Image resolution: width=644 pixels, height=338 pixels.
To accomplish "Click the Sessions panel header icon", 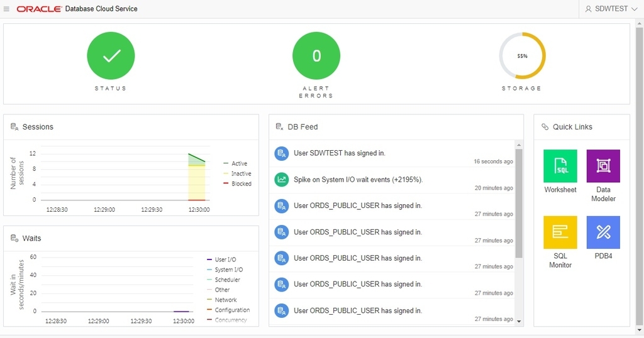I will click(14, 127).
